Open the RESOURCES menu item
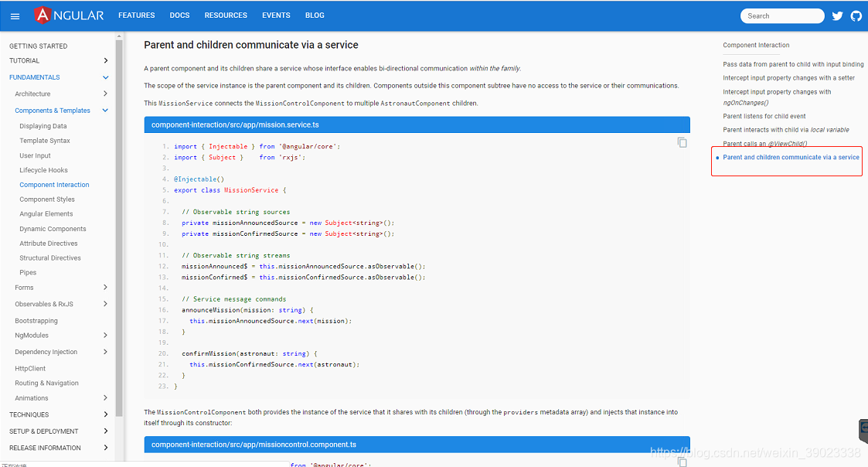Image resolution: width=868 pixels, height=467 pixels. tap(226, 15)
